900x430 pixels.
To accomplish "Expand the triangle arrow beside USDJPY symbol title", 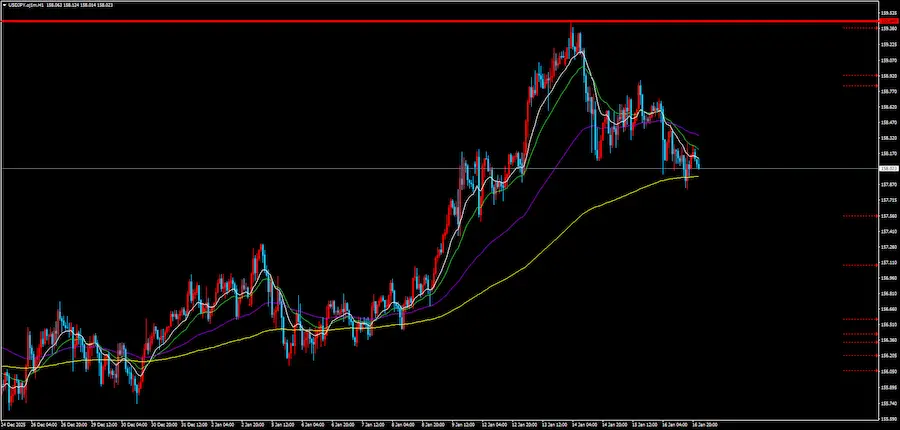I will pos(6,4).
